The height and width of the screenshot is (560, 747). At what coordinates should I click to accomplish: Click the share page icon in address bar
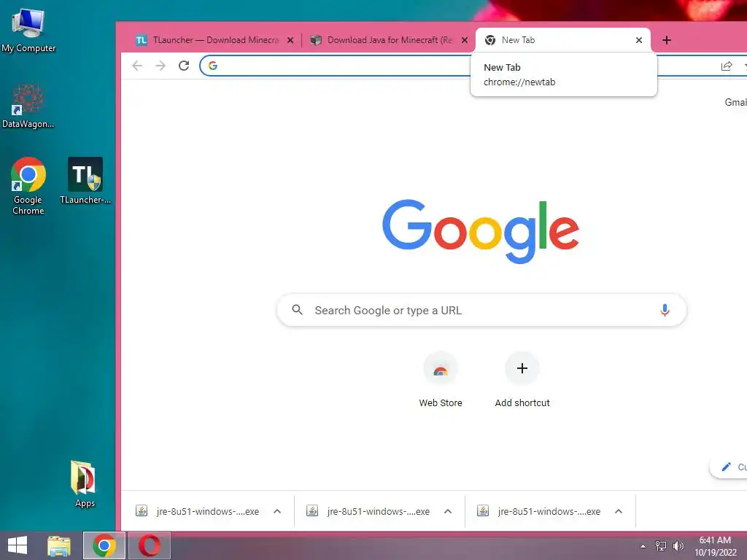(726, 66)
